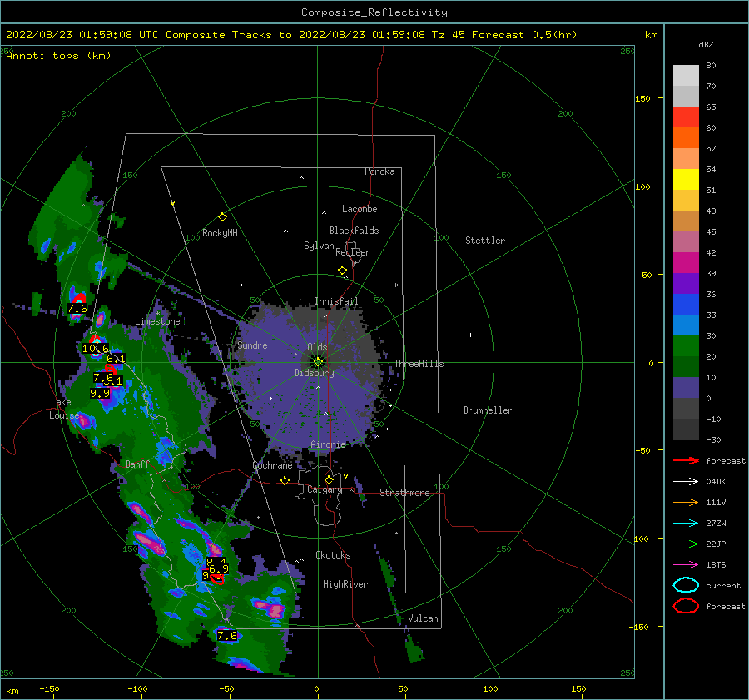Click the red forecast ellipse legend symbol
This screenshot has height=700, width=749.
[686, 606]
